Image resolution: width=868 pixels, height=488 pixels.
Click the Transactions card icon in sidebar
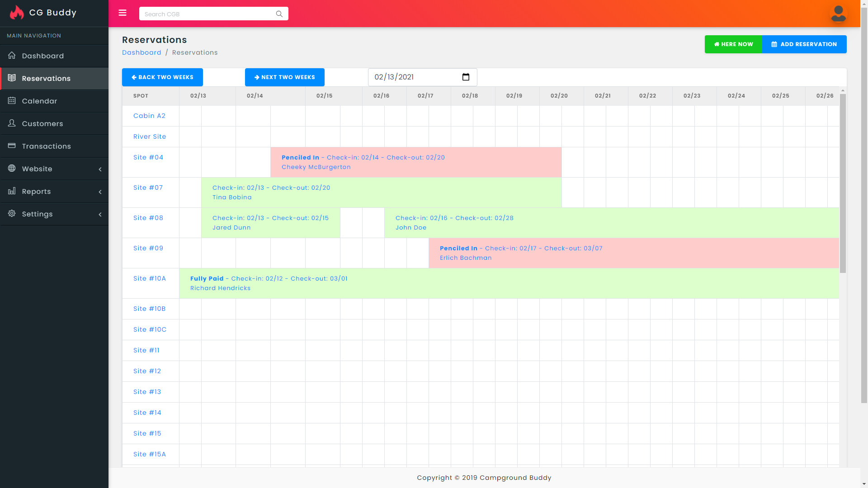pyautogui.click(x=12, y=146)
